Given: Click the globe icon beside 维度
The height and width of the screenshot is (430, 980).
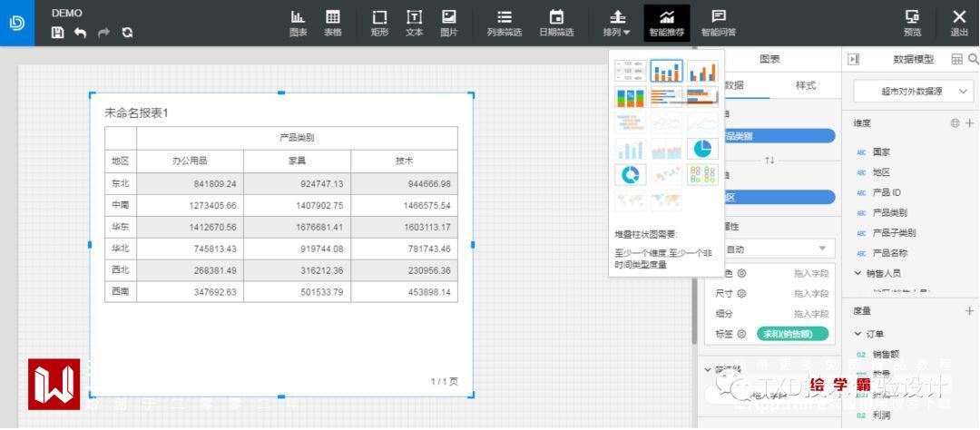Looking at the screenshot, I should click(955, 123).
